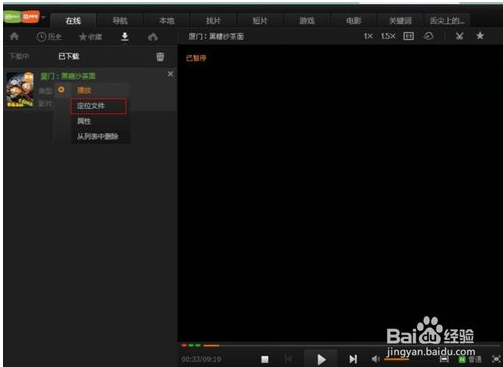The image size is (503, 367).
Task: Switch to the 已下载 tab
Action: coord(69,56)
